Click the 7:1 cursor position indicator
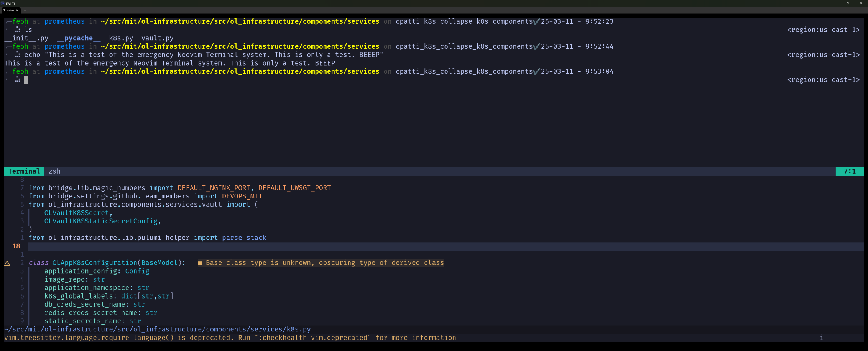The image size is (868, 351). click(x=849, y=171)
